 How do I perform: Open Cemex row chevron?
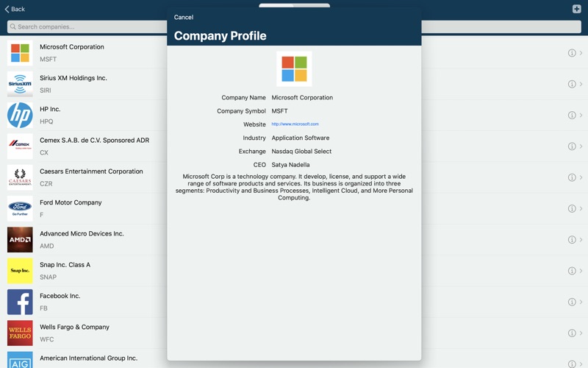click(x=581, y=146)
